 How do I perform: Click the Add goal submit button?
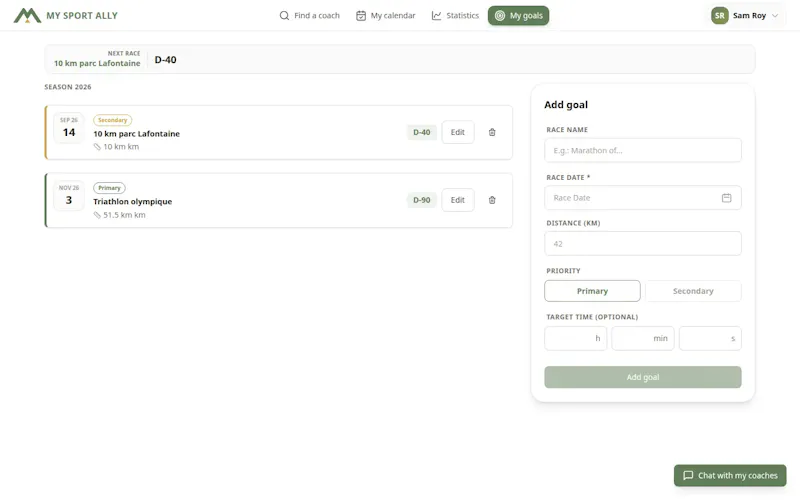[x=643, y=377]
